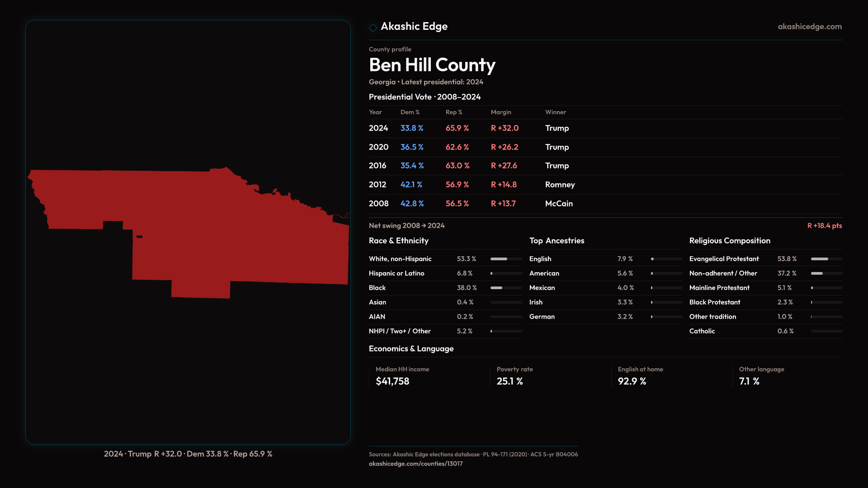This screenshot has height=488, width=868.
Task: Click the Evangelical Protestant percentage bar
Action: [x=826, y=259]
